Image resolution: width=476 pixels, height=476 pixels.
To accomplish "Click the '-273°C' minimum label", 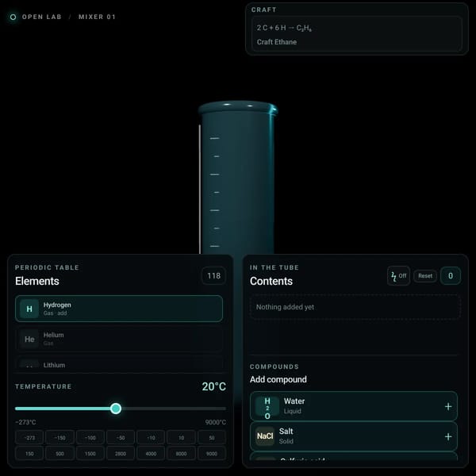I will [x=25, y=422].
